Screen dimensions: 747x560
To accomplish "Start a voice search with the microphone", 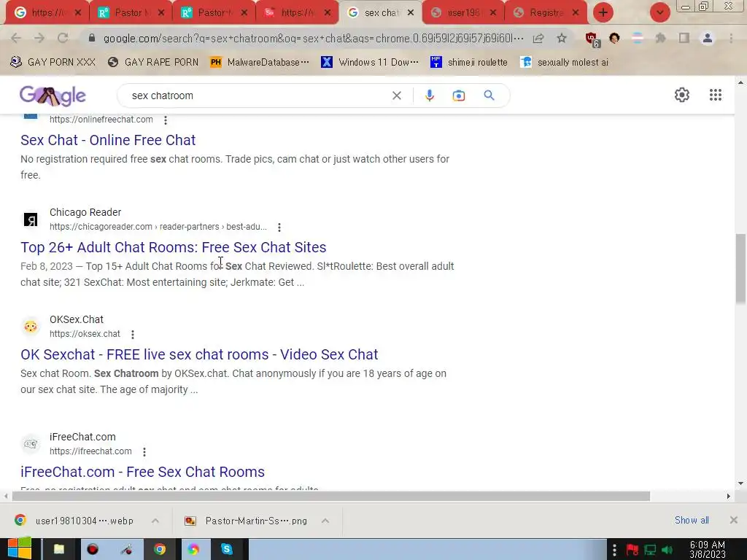I will point(429,96).
